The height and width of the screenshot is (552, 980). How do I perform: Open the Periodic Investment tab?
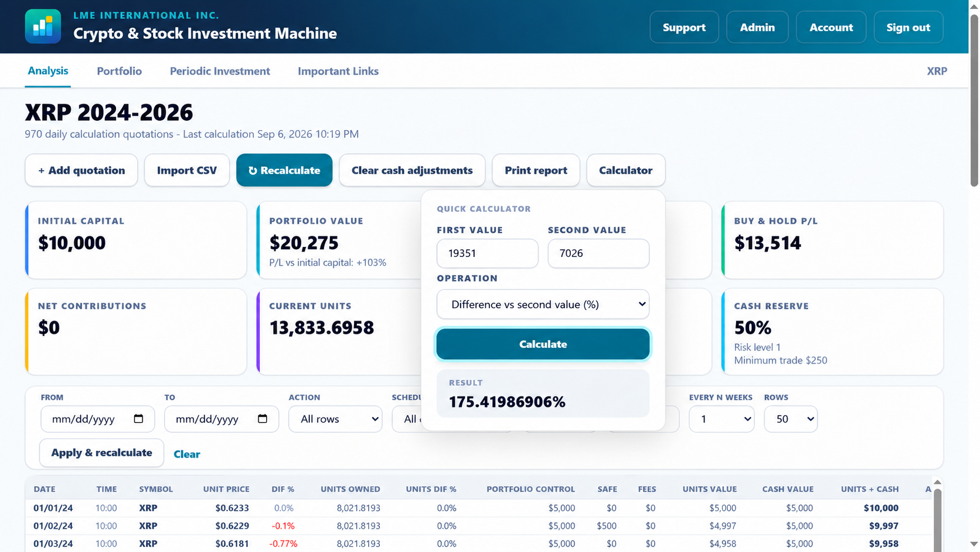tap(220, 71)
